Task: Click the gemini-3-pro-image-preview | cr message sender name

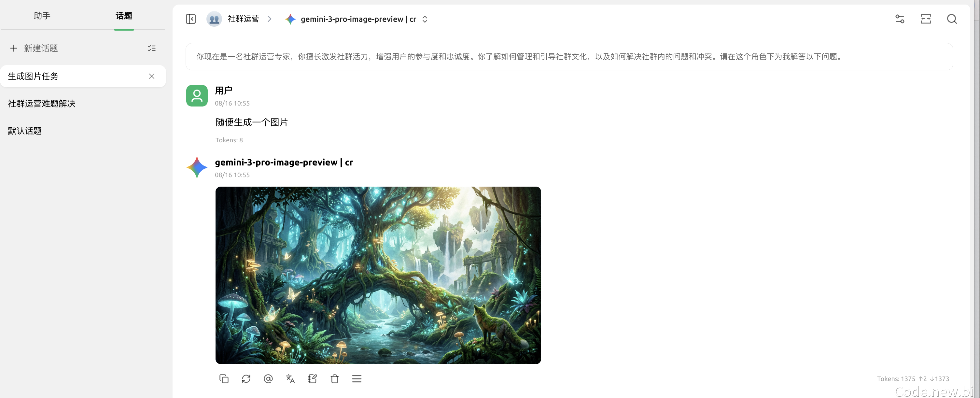Action: [x=284, y=163]
